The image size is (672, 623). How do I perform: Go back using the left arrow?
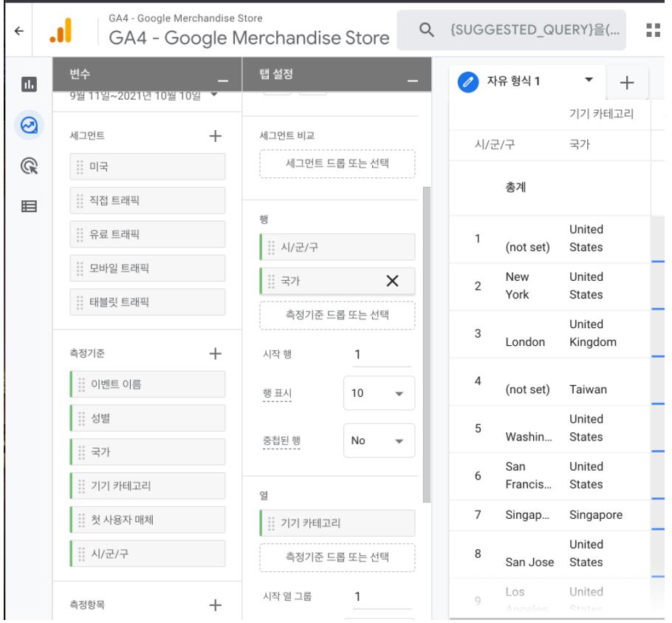point(19,31)
